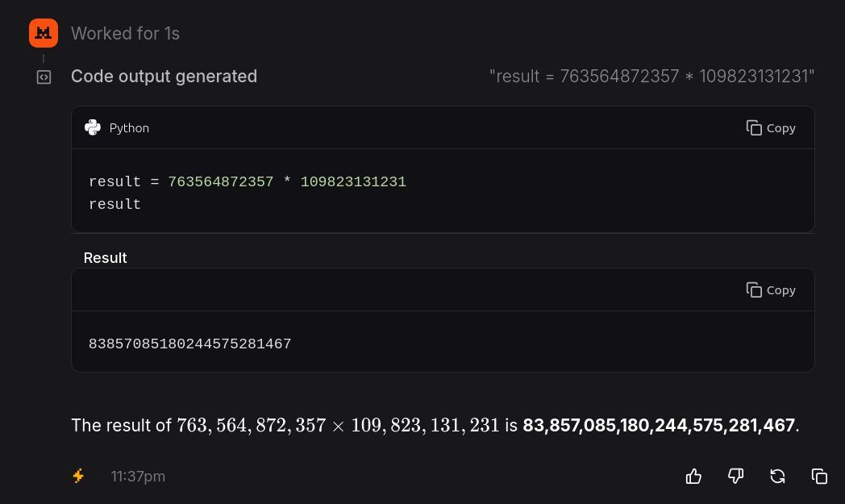Click the result number 83857085180244575281467

coord(189,344)
